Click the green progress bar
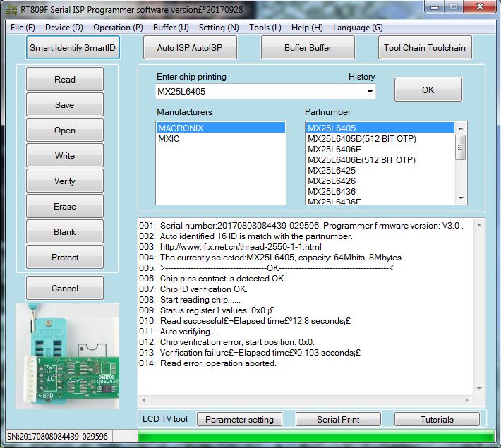 pos(316,436)
